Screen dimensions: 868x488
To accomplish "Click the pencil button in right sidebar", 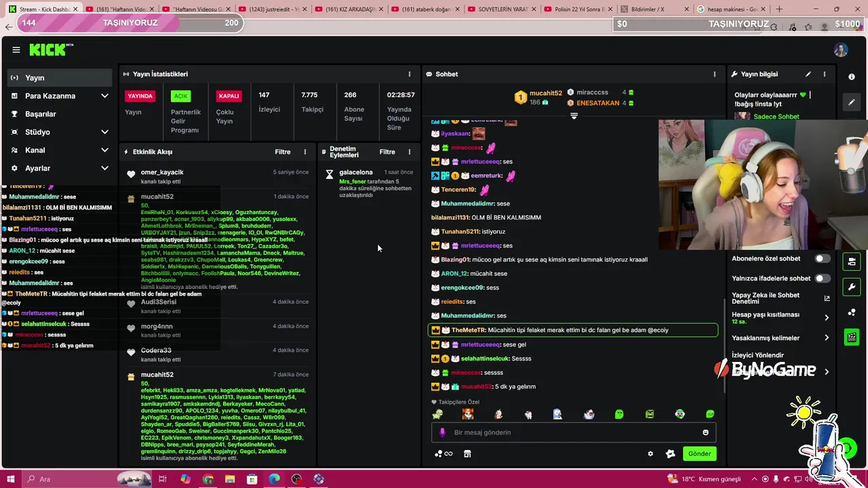I will point(852,102).
